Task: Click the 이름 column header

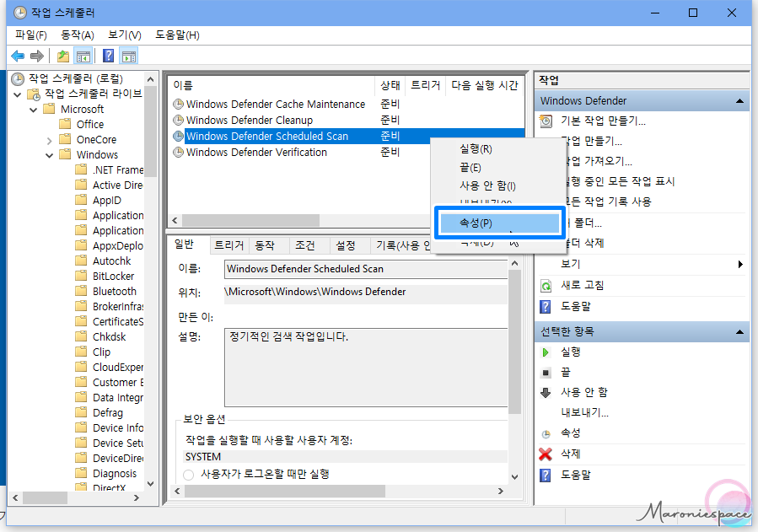Action: [x=271, y=85]
